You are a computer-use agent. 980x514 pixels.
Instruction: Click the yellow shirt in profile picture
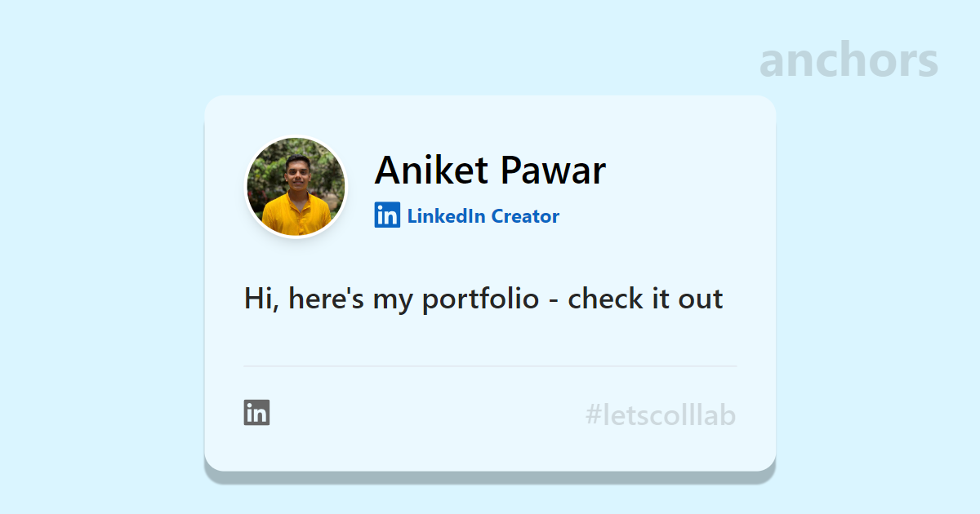(x=296, y=216)
